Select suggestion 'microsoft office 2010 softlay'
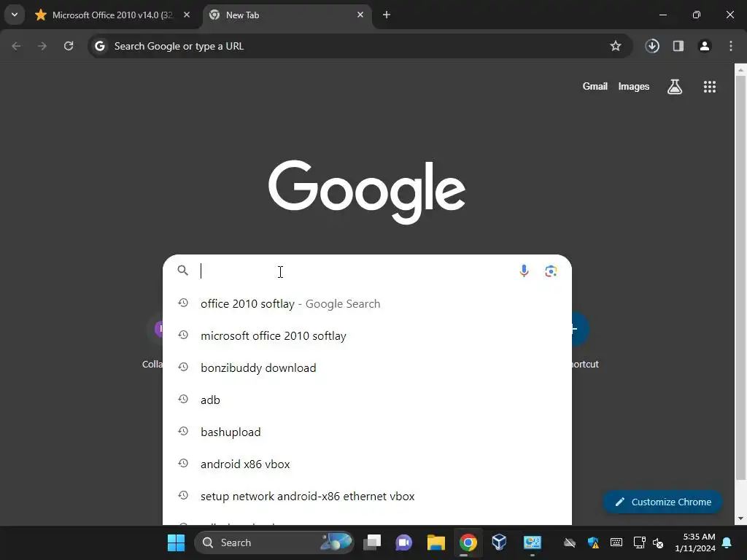 367,335
